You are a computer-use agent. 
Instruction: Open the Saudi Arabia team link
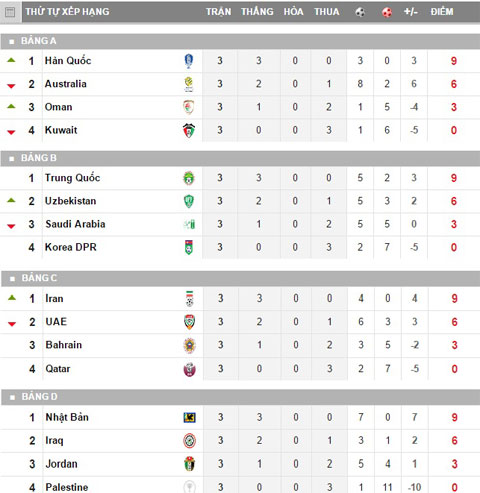[75, 224]
